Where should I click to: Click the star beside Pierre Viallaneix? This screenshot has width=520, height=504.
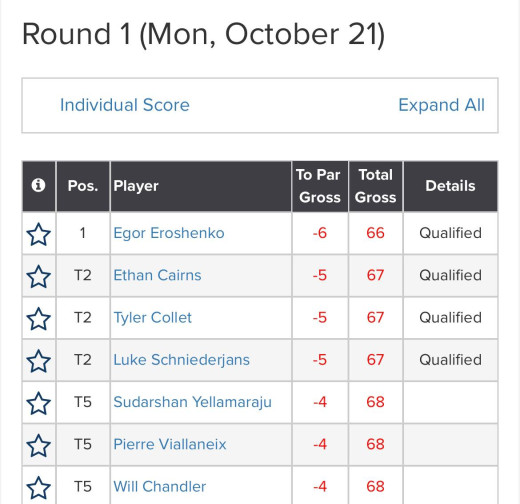tap(39, 446)
